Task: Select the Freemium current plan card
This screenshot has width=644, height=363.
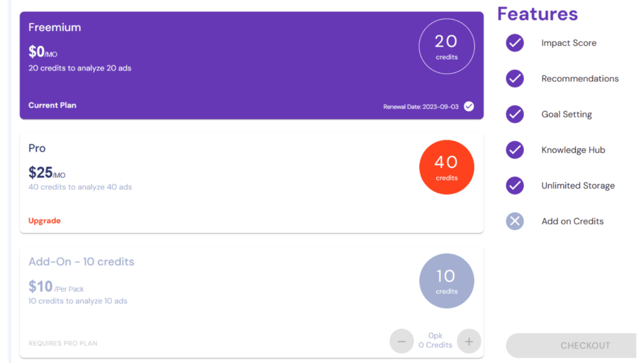Action: (x=252, y=63)
